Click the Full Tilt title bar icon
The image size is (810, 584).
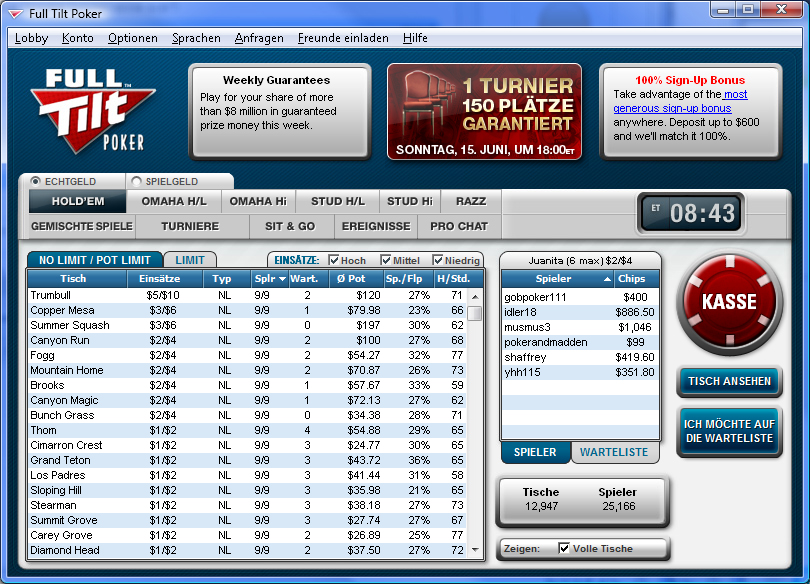click(x=15, y=14)
